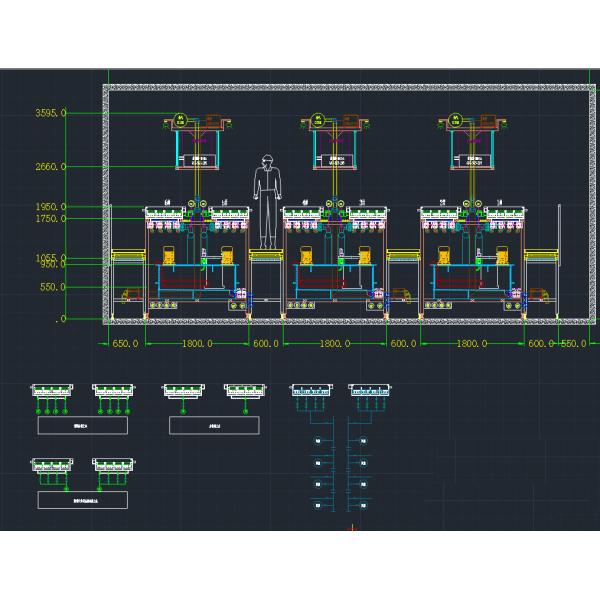600x600 pixels.
Task: Select the light blue piping schematic diagram
Action: (x=342, y=450)
